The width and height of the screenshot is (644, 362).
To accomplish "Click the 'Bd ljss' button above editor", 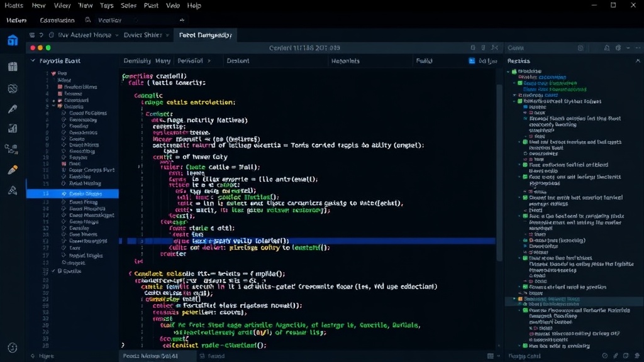I will click(x=488, y=61).
